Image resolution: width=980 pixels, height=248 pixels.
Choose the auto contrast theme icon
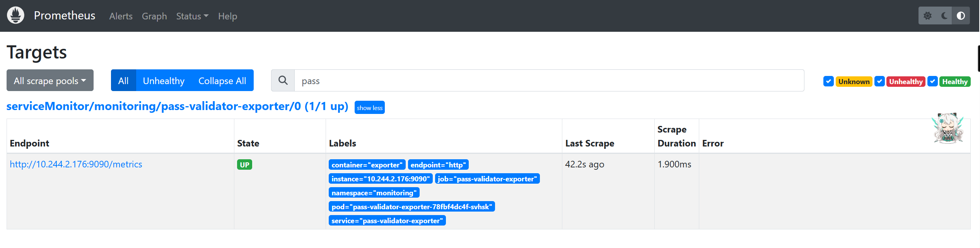click(961, 16)
